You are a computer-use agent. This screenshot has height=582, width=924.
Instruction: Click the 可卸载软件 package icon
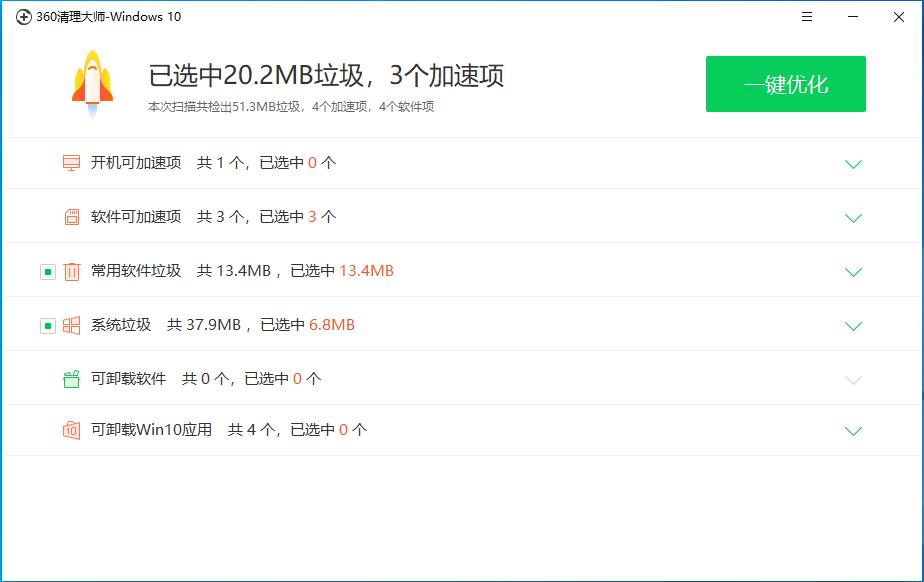click(x=69, y=379)
